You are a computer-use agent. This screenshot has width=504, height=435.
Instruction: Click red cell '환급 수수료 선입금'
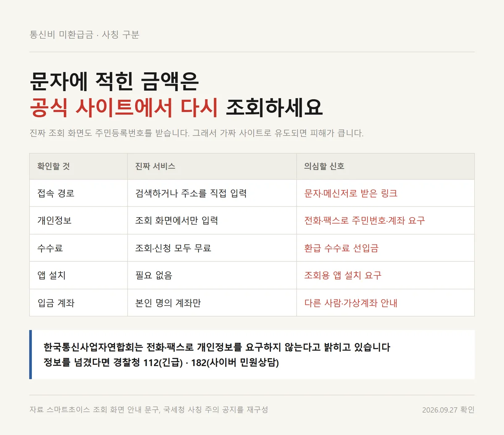pos(341,248)
